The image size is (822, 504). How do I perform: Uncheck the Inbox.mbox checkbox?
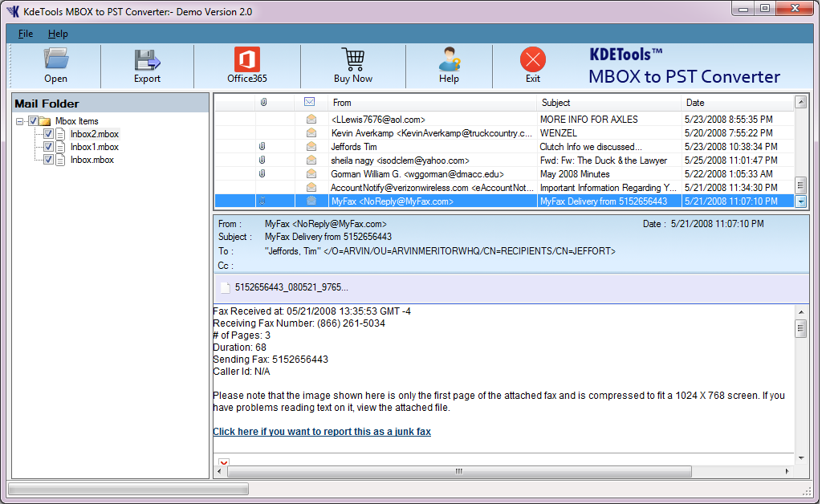tap(48, 160)
